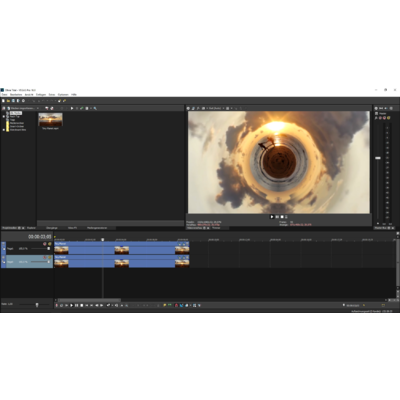Solo the first video track
This screenshot has height=400, width=400.
click(50, 244)
